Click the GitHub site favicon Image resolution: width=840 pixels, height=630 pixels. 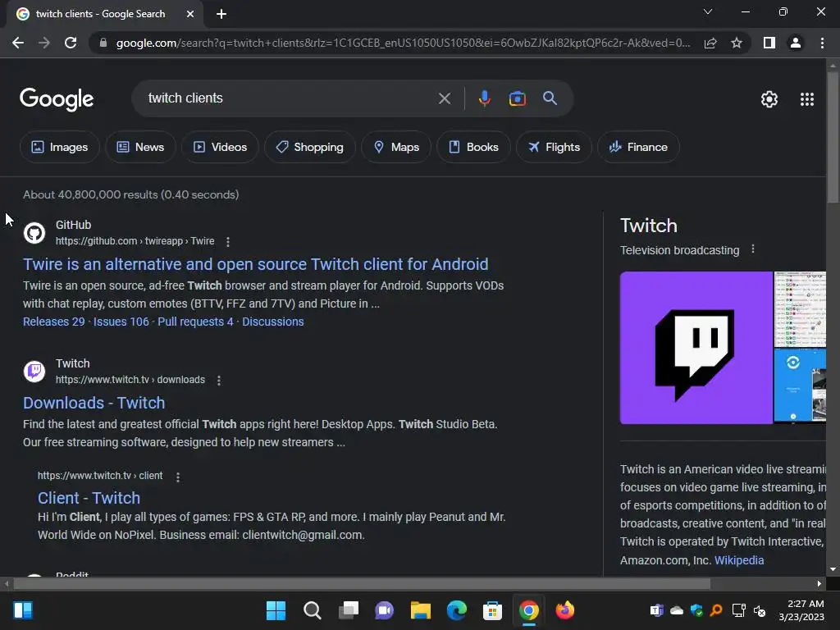point(34,233)
